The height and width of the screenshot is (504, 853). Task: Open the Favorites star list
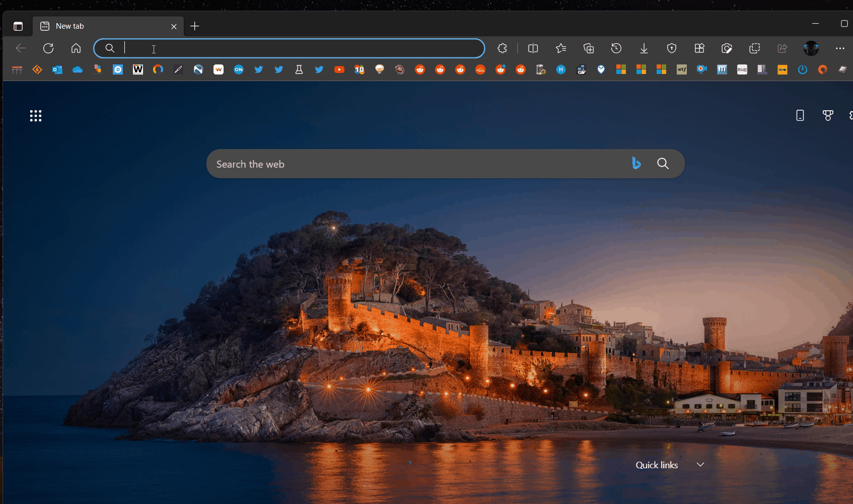pos(561,48)
